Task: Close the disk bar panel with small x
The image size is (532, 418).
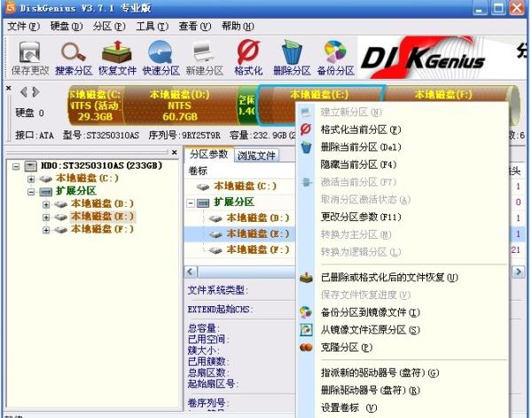Action: click(9, 88)
